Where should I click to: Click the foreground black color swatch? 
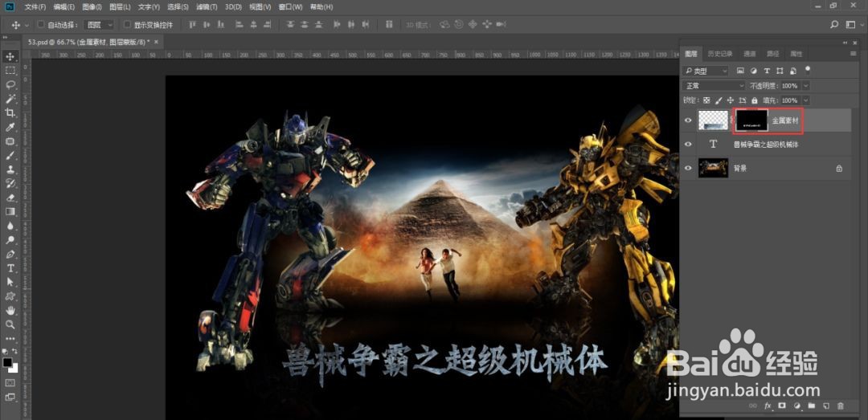point(7,362)
